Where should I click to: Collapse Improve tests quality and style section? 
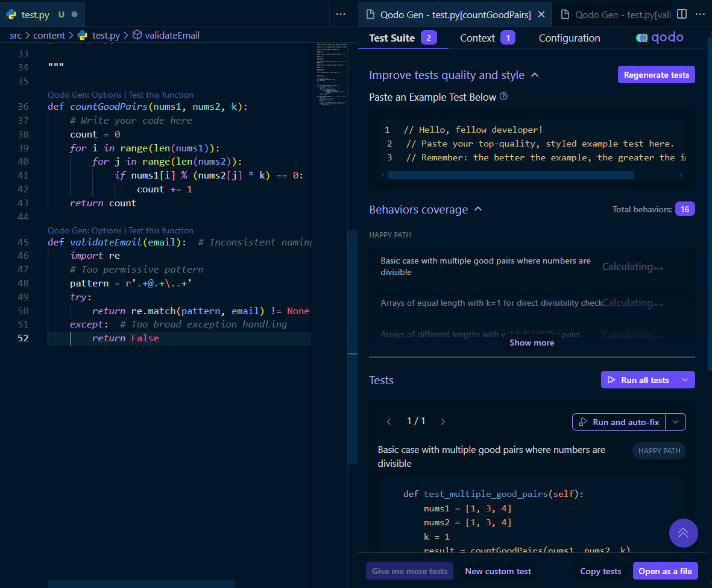pos(535,75)
